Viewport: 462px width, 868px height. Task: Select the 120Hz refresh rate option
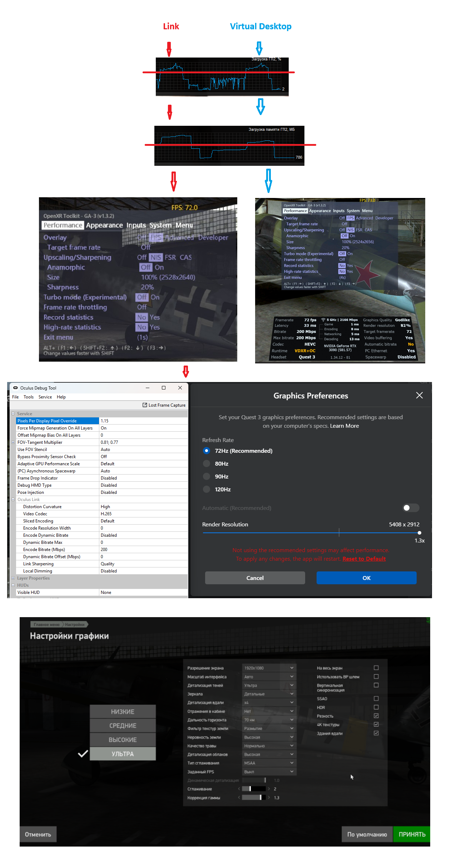pos(207,489)
